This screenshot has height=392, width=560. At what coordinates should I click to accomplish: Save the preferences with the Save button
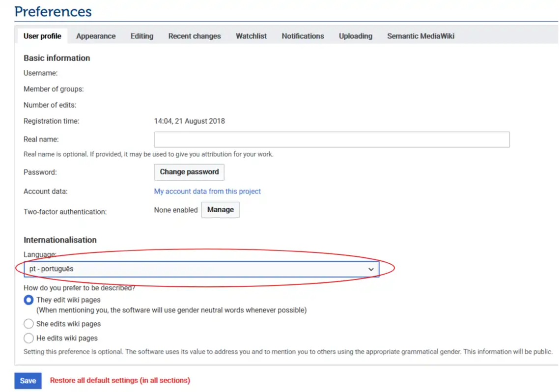tap(28, 381)
